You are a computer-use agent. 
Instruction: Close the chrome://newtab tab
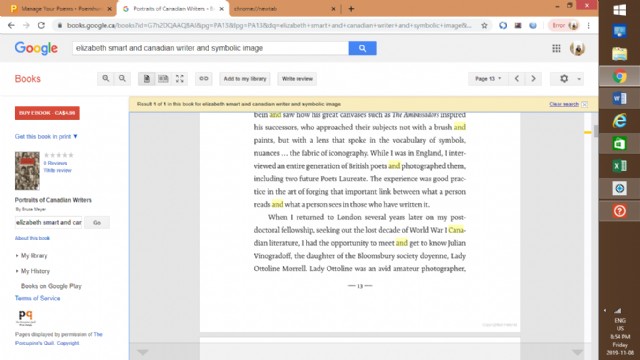(x=333, y=9)
